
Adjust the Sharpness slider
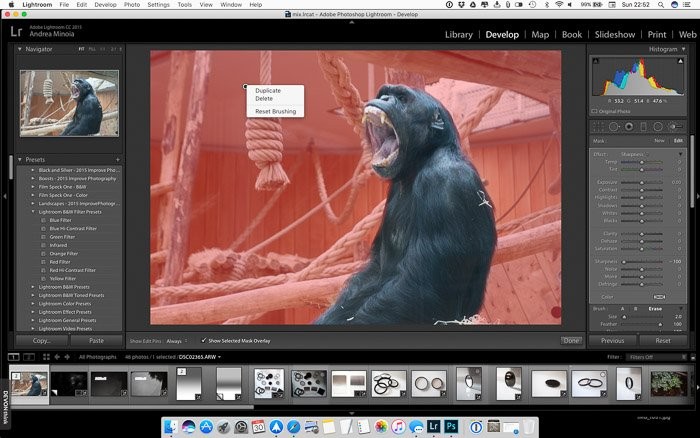pos(642,262)
